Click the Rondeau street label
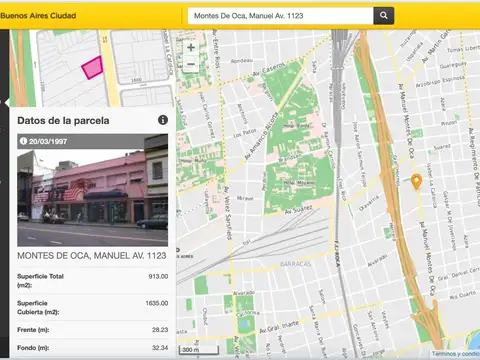 242,61
